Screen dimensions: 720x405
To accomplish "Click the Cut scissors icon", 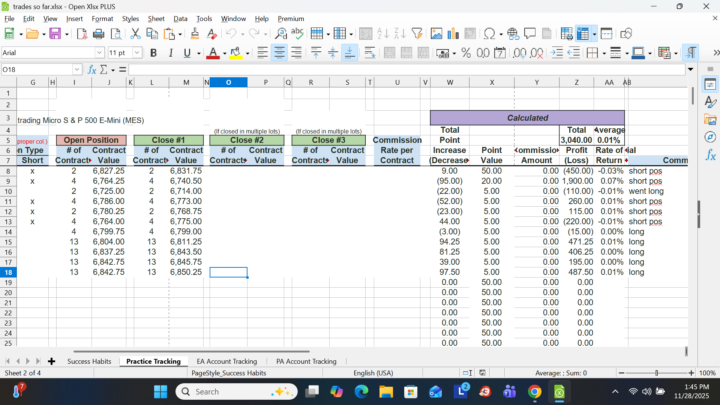I will coord(135,34).
